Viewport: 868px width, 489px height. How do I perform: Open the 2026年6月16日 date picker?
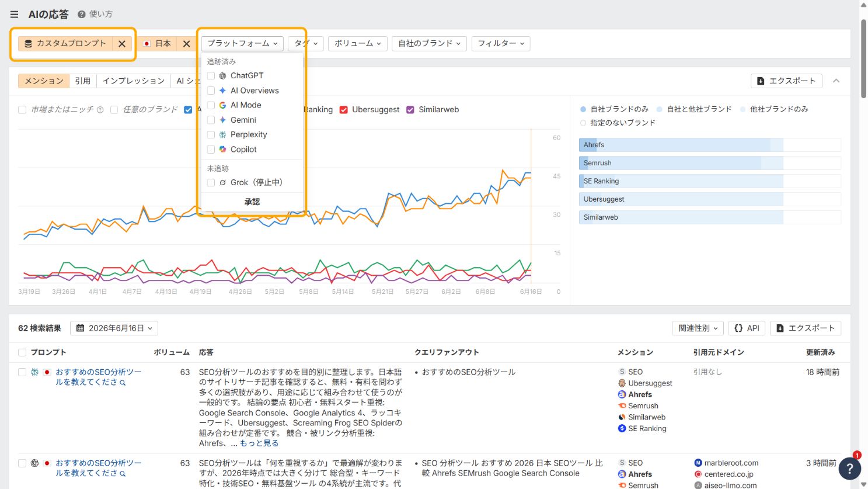tap(114, 328)
